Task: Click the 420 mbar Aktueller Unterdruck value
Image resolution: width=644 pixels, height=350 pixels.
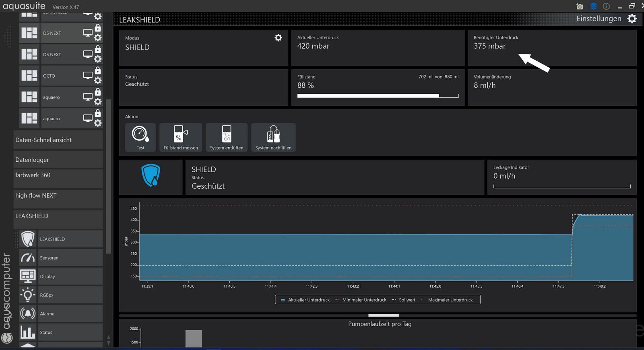Action: 313,46
